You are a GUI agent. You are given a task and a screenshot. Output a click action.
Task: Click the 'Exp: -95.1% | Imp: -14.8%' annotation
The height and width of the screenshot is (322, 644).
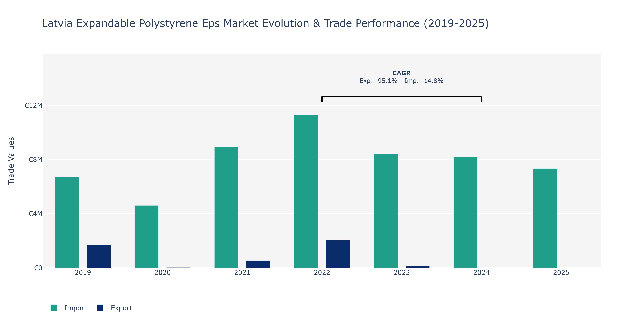402,81
